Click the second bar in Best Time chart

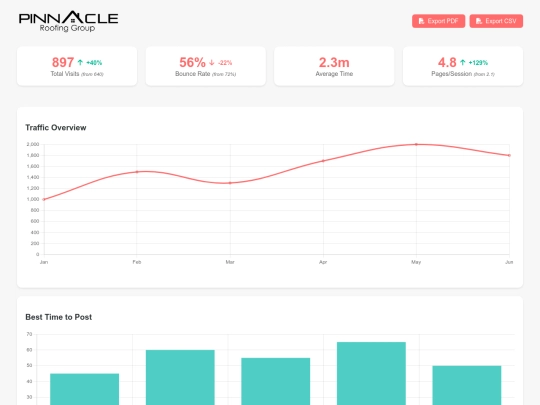[180, 377]
